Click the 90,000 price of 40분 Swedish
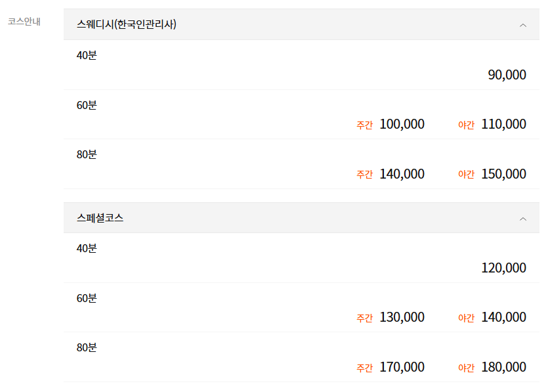Viewport: 548px width, 392px height. coord(506,75)
